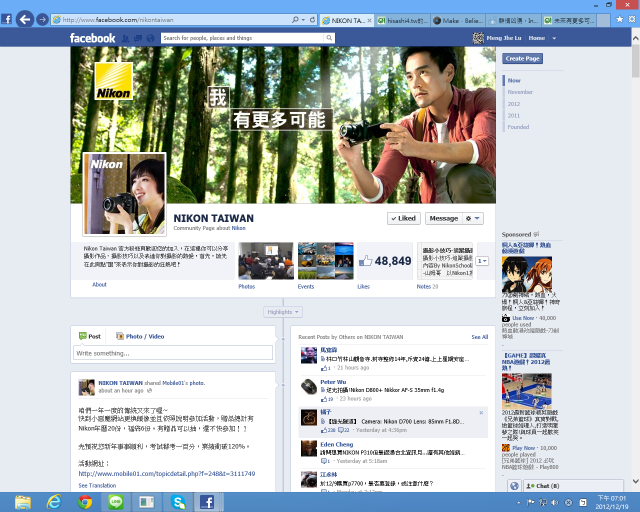Open Skype from taskbar
This screenshot has height=512, width=640.
[x=178, y=502]
